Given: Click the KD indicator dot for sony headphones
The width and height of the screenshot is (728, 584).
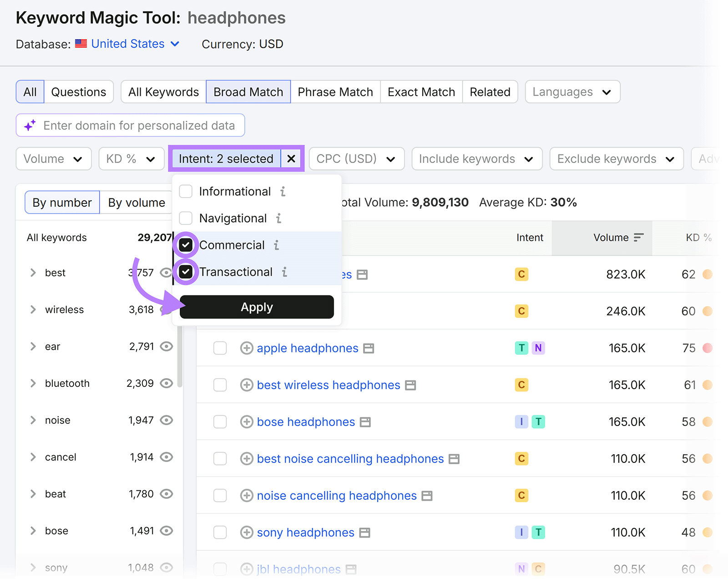Looking at the screenshot, I should (708, 533).
